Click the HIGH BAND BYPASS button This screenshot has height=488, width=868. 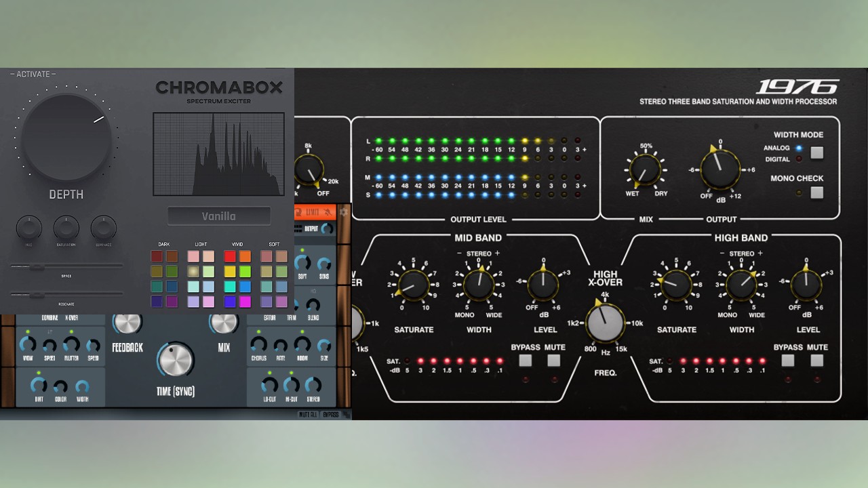788,361
